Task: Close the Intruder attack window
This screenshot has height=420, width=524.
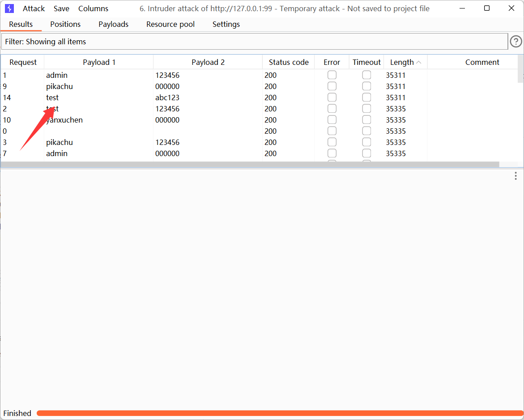Action: tap(511, 8)
